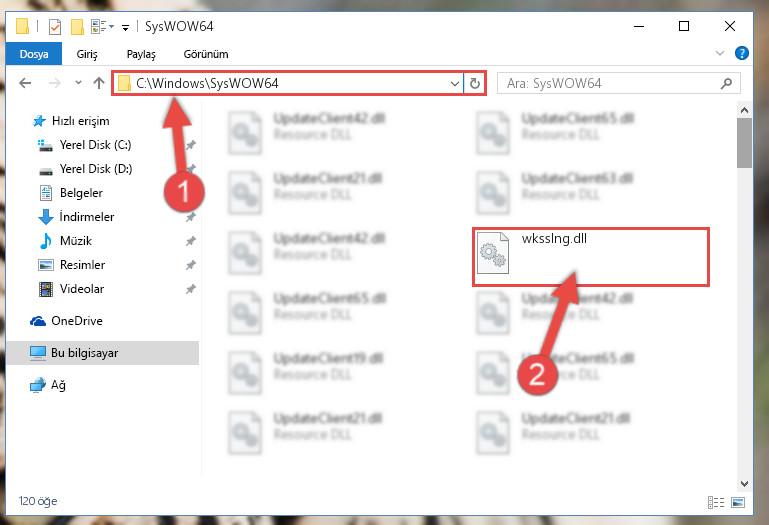Click the back navigation arrow
The height and width of the screenshot is (525, 769).
tap(25, 83)
